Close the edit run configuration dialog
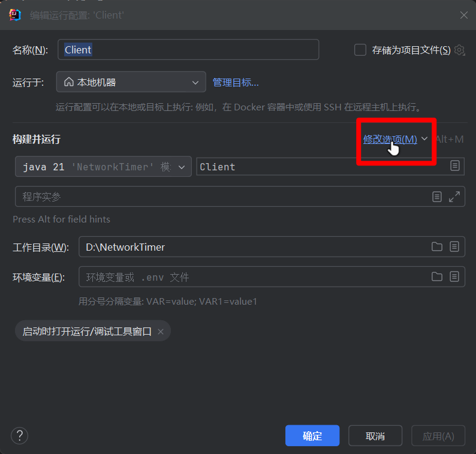Image resolution: width=476 pixels, height=454 pixels. pos(463,15)
